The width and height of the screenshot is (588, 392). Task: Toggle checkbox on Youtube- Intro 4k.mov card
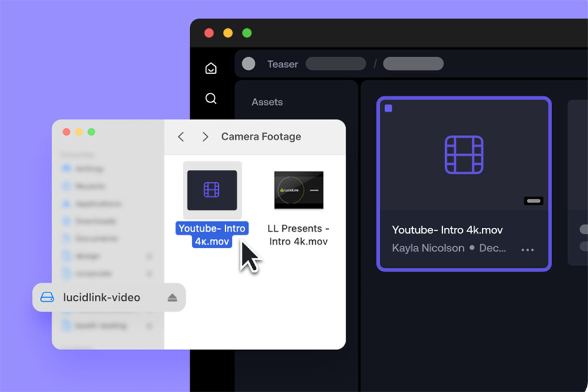click(x=389, y=108)
